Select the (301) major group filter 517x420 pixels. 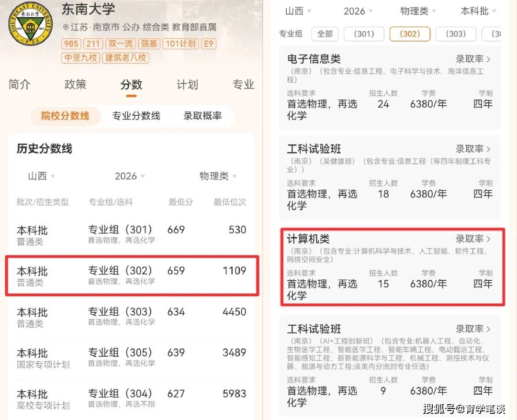(364, 34)
